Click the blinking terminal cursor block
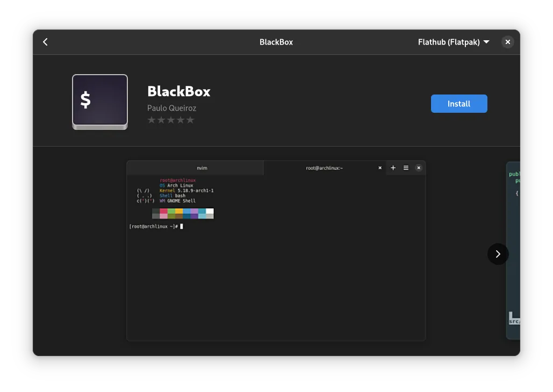 [x=181, y=226]
